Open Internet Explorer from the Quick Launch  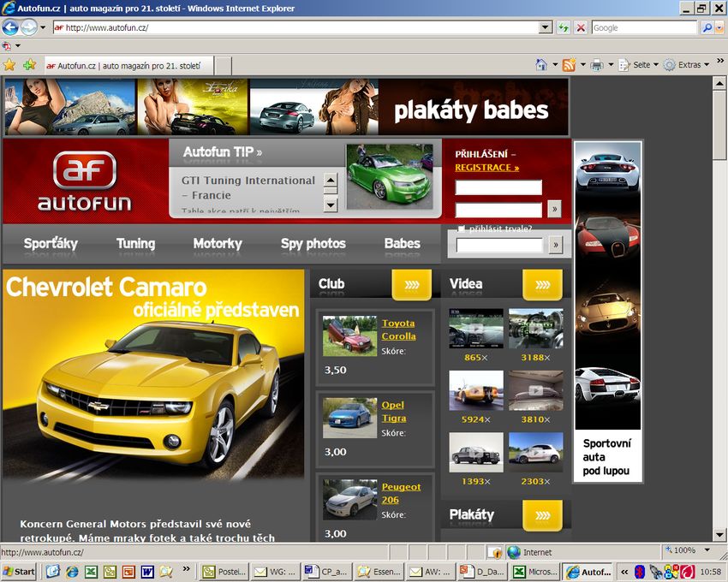(x=71, y=572)
